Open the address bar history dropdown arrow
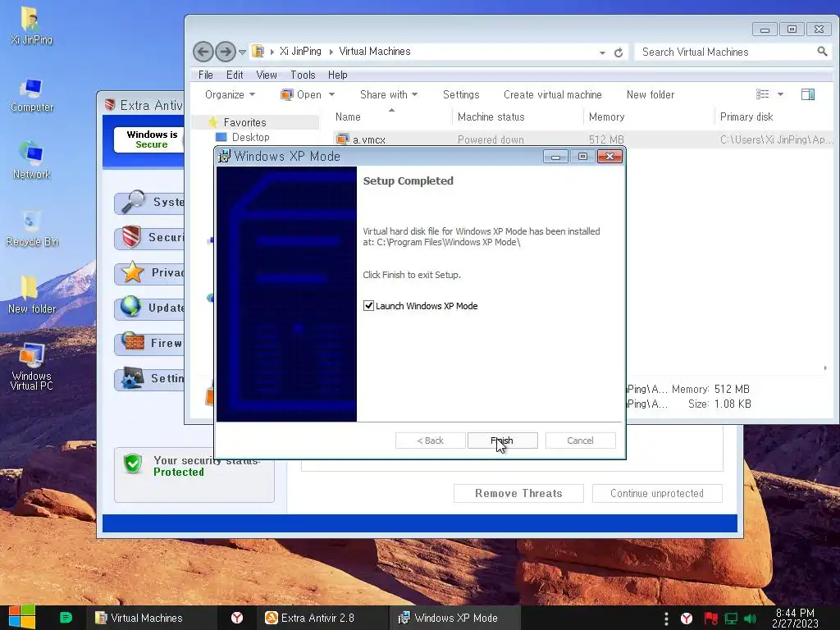The width and height of the screenshot is (840, 630). (x=602, y=52)
